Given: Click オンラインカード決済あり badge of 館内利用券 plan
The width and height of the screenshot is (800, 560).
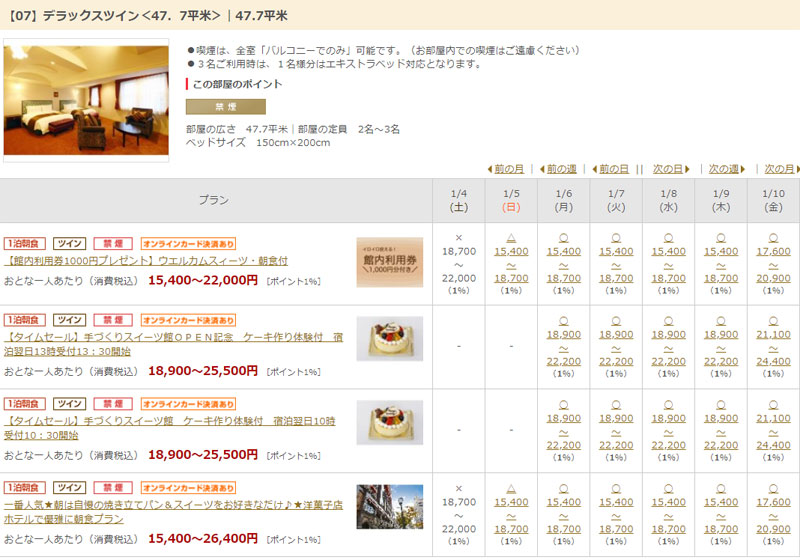Looking at the screenshot, I should 188,244.
